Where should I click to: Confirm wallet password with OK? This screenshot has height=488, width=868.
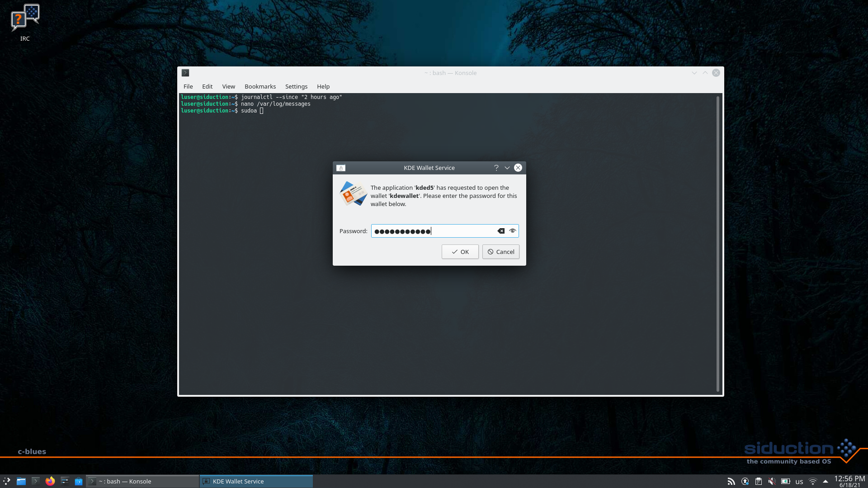460,252
